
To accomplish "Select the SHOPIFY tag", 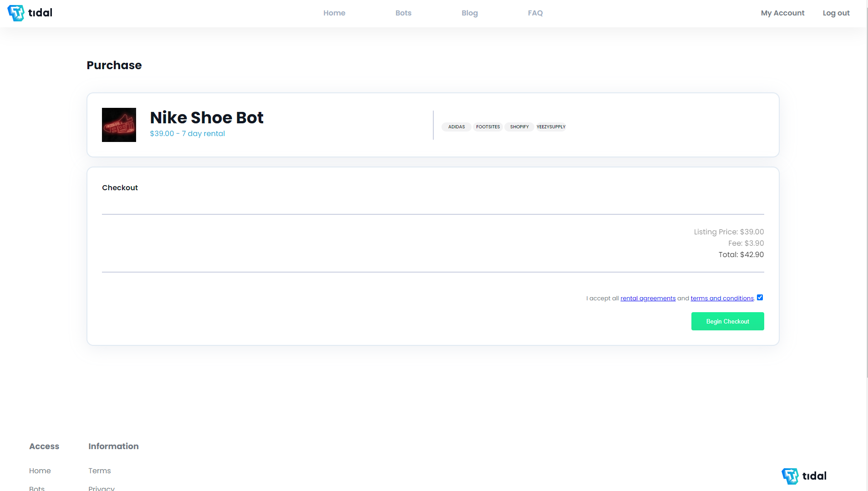I will click(x=519, y=127).
